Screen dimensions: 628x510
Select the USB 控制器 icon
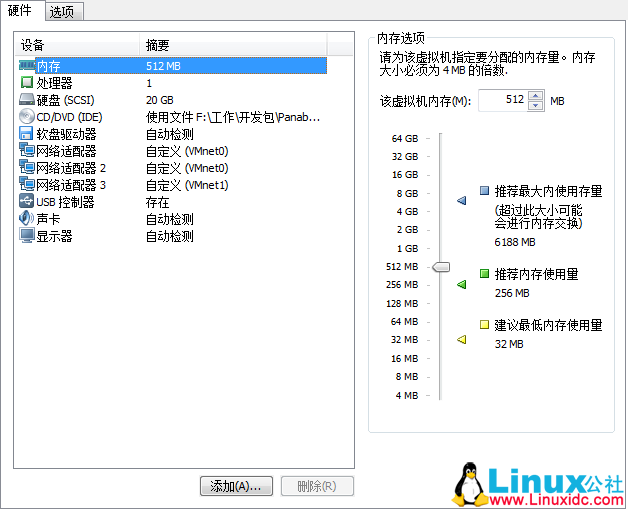click(27, 202)
